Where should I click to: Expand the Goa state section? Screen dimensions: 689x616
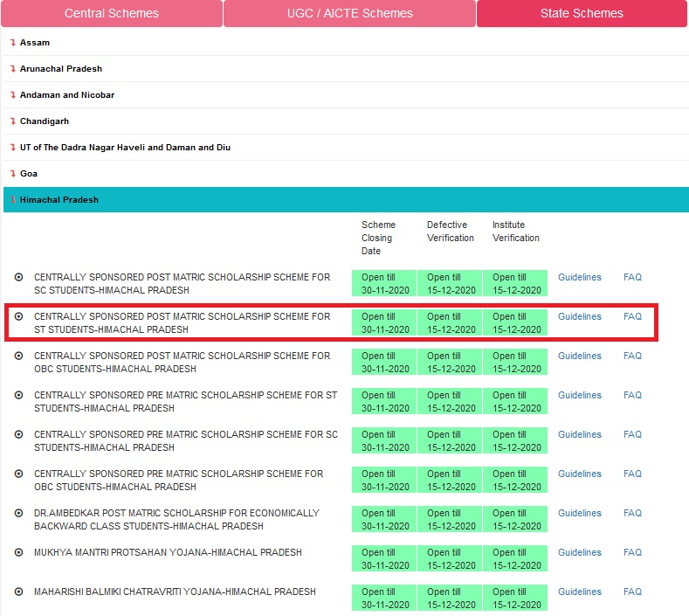[30, 174]
